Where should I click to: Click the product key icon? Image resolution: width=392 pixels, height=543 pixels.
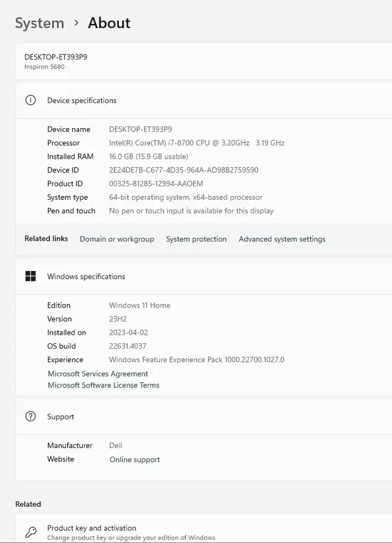point(31,531)
